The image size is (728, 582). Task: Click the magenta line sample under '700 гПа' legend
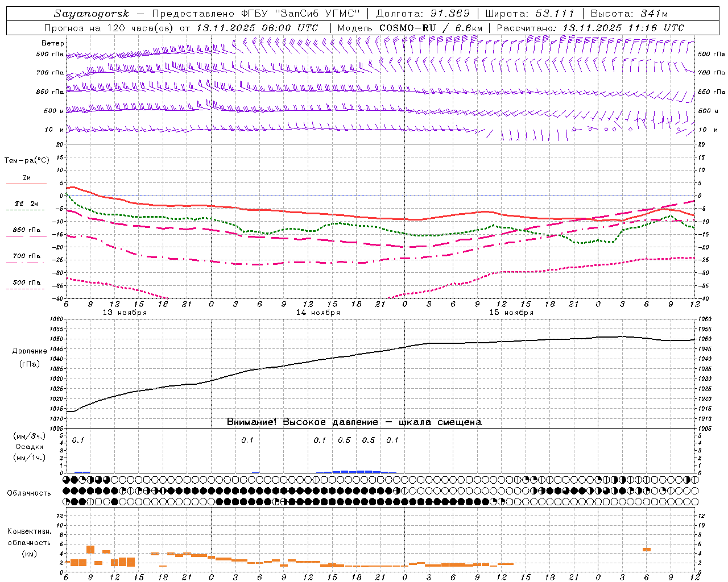(x=26, y=263)
